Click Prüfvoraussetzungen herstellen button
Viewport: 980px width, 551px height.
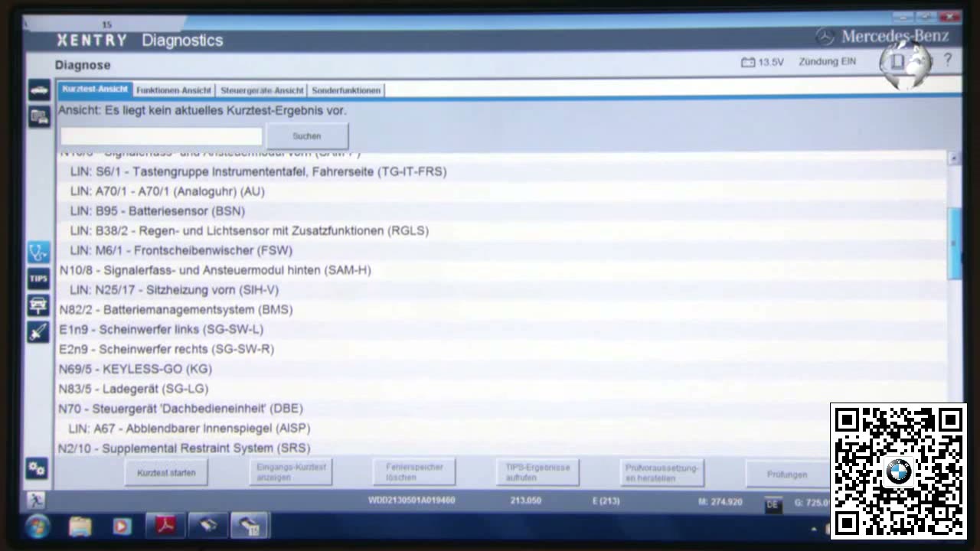pyautogui.click(x=662, y=472)
